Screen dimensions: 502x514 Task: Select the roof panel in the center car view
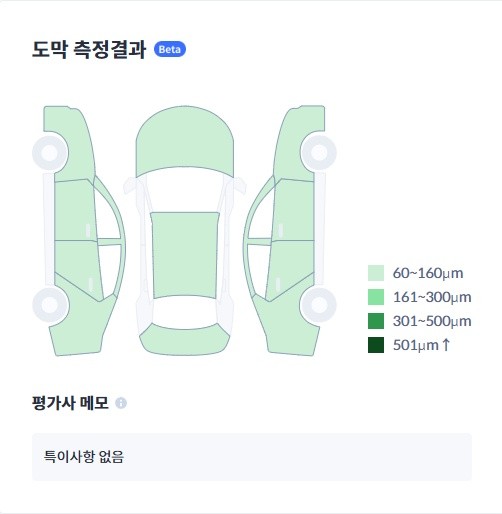coord(185,255)
